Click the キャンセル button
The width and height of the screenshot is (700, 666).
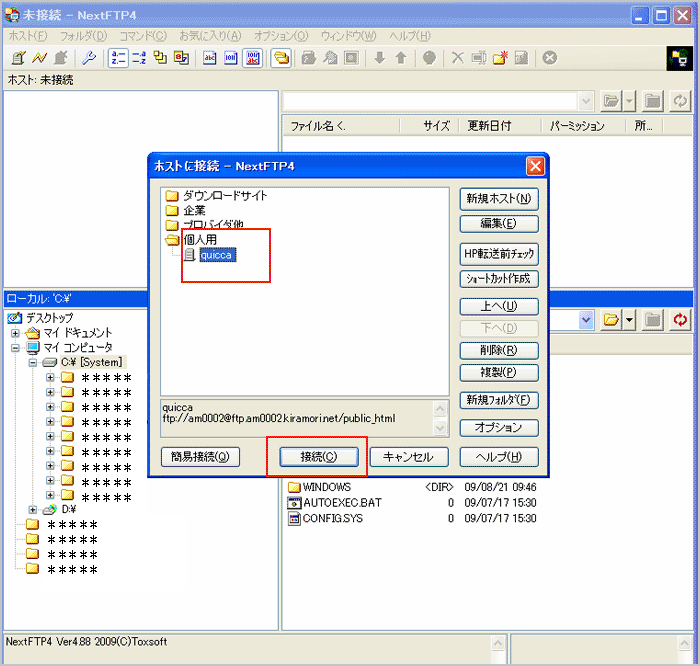(x=408, y=457)
